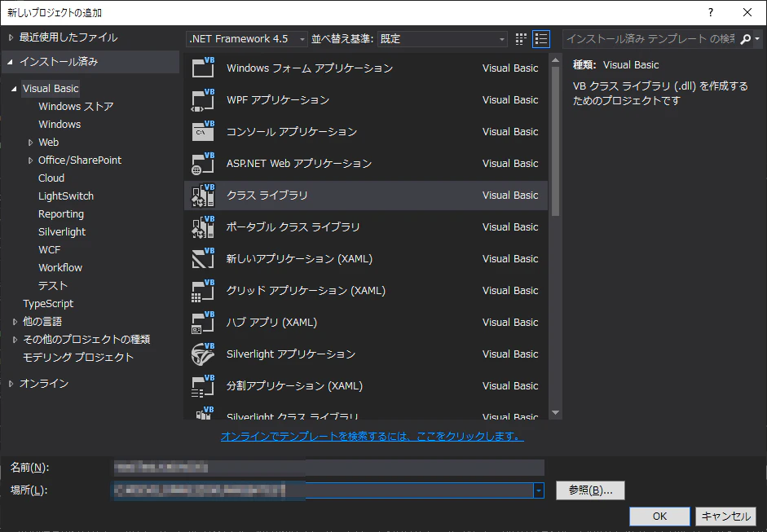Select the ASP.NET Web アプリケーション template icon
Image resolution: width=767 pixels, height=532 pixels.
(203, 163)
